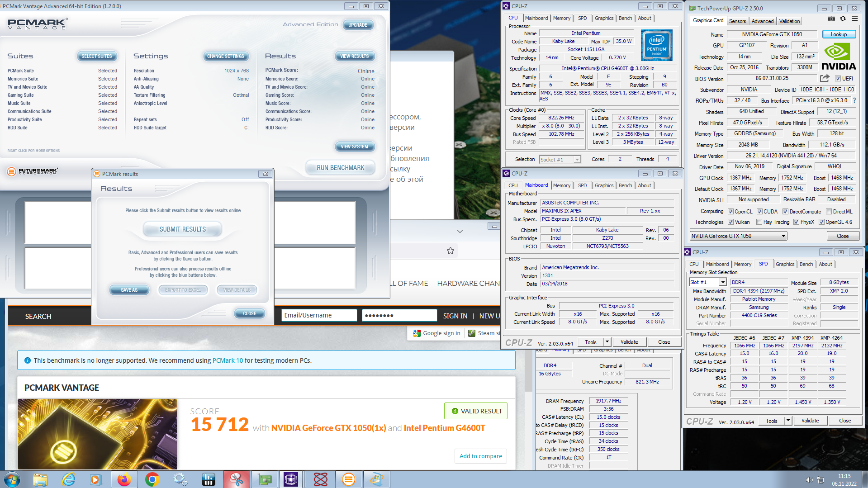The image size is (868, 488).
Task: Open Graphics tab in SPD CPU-Z window
Action: (785, 264)
